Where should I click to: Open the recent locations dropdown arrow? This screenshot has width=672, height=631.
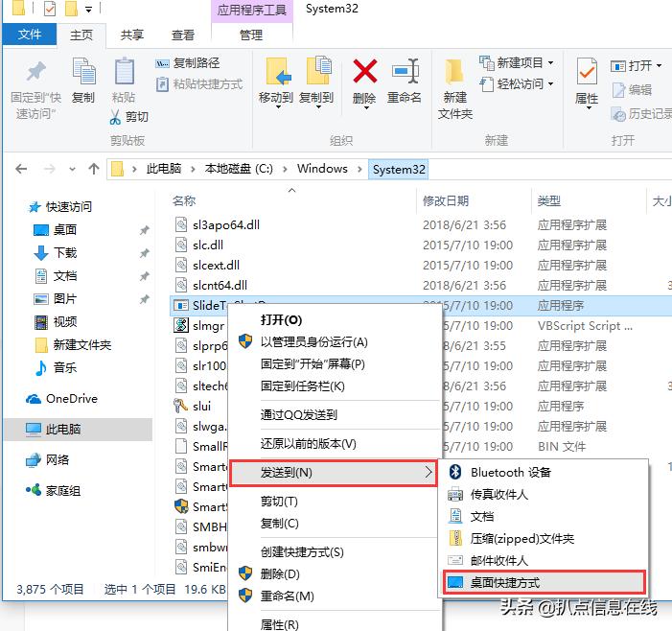[x=72, y=170]
